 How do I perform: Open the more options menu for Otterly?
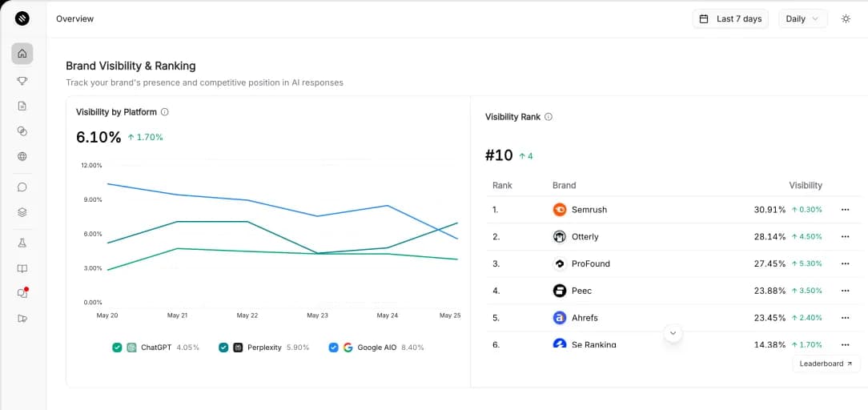(845, 237)
